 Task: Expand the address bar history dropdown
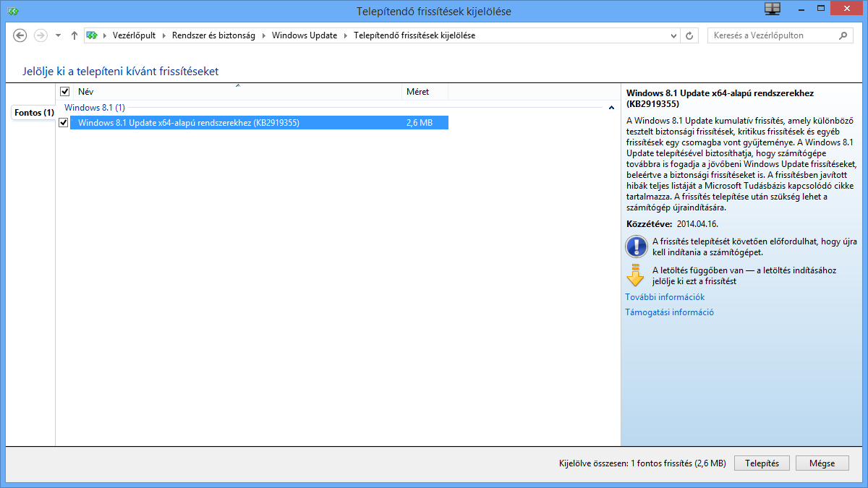click(675, 35)
